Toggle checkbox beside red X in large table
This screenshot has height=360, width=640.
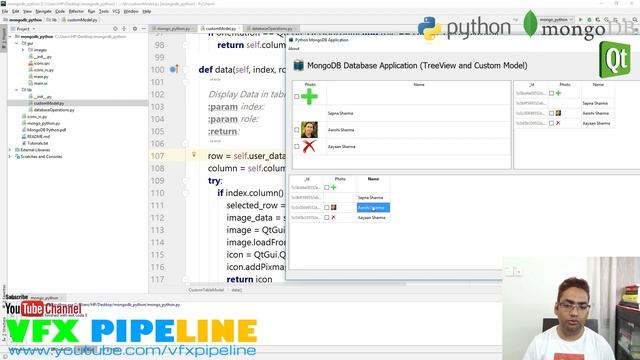click(297, 147)
